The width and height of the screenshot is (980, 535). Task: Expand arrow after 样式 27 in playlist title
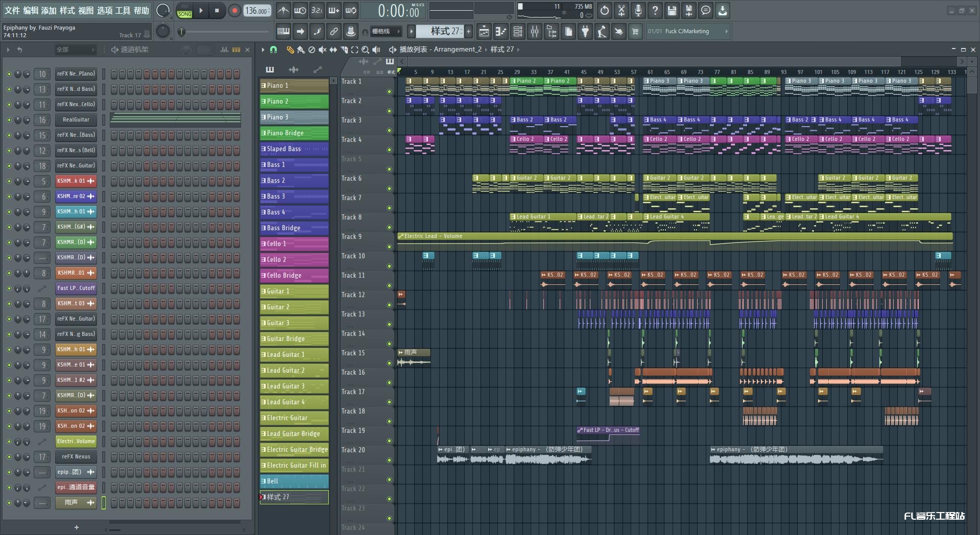tap(518, 50)
